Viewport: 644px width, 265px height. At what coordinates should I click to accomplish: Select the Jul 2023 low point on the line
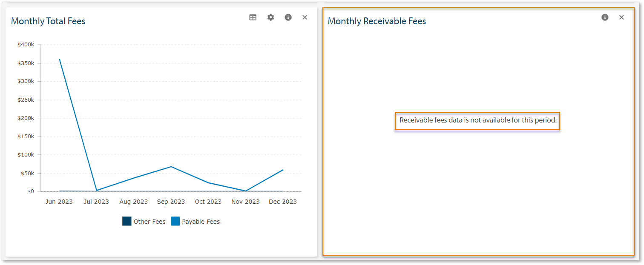(97, 190)
